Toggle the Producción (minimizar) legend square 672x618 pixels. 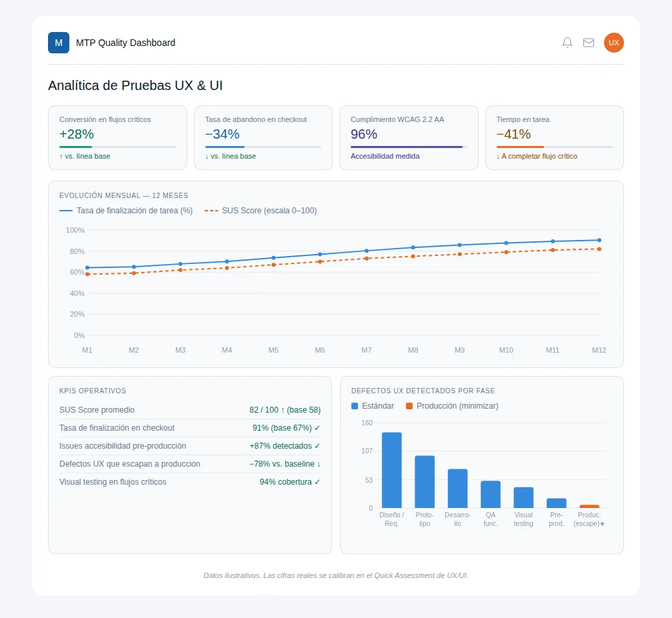[409, 406]
